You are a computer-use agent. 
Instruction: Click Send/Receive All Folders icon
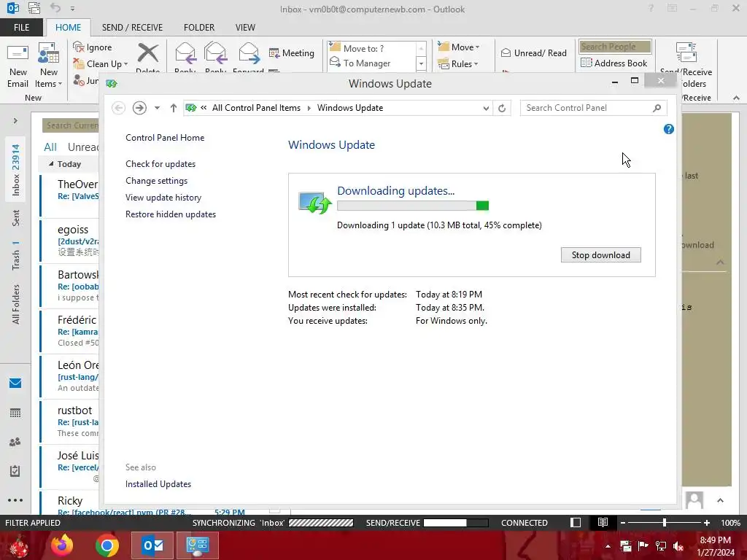[x=686, y=52]
